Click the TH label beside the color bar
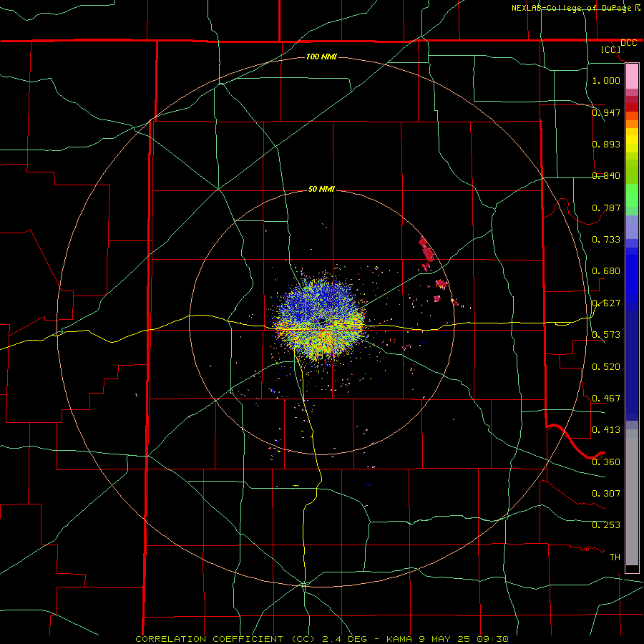The image size is (644, 644). point(615,557)
